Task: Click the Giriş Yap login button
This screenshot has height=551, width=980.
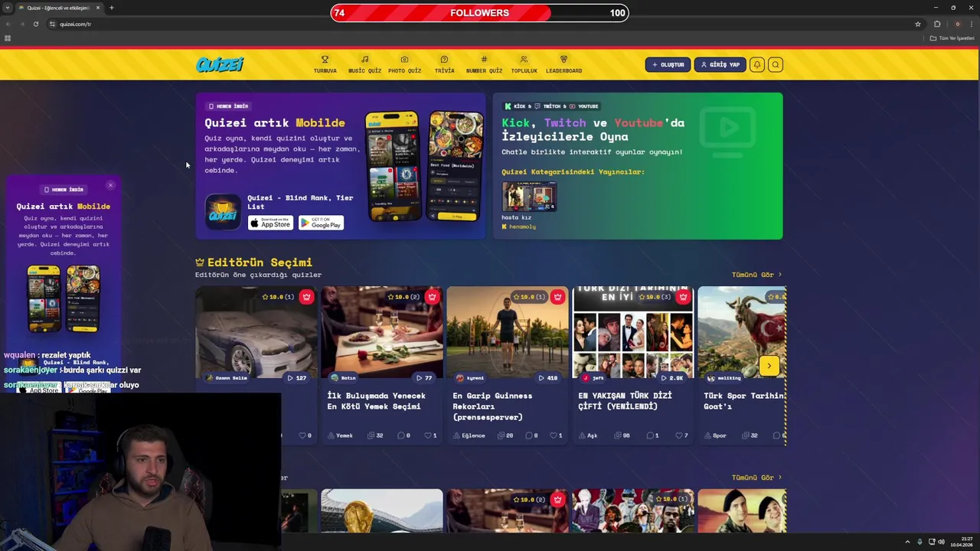Action: click(720, 64)
